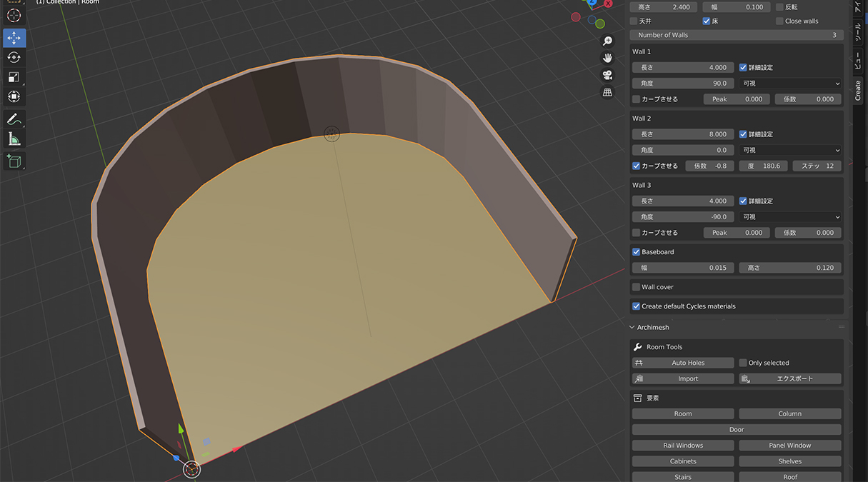Select the Rotate tool in the left toolbar
The width and height of the screenshot is (868, 482).
(x=14, y=57)
